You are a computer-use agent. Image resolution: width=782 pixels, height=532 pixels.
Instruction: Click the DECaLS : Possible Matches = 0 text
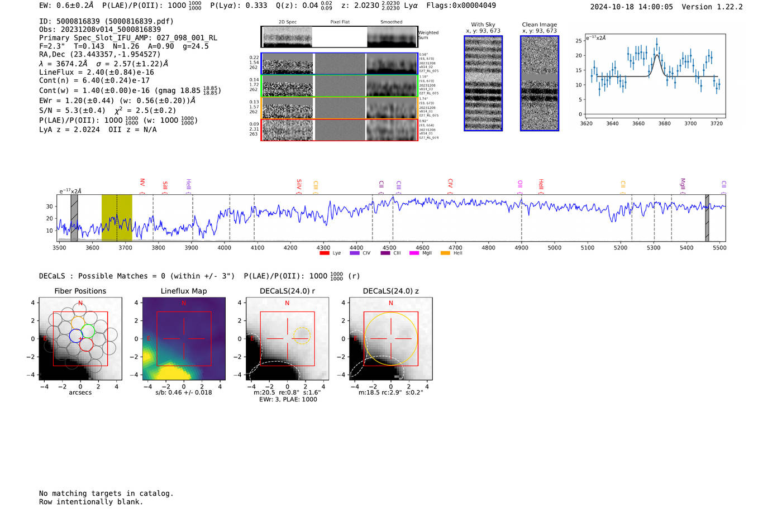pos(137,276)
